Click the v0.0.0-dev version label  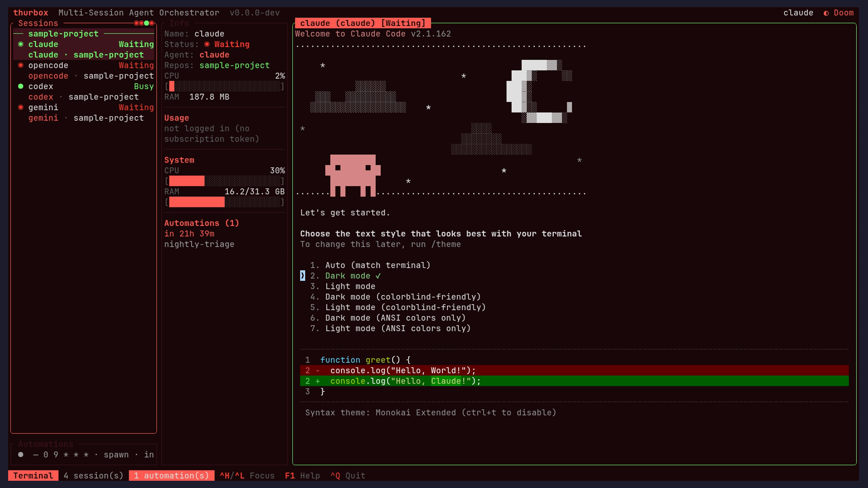pos(255,13)
